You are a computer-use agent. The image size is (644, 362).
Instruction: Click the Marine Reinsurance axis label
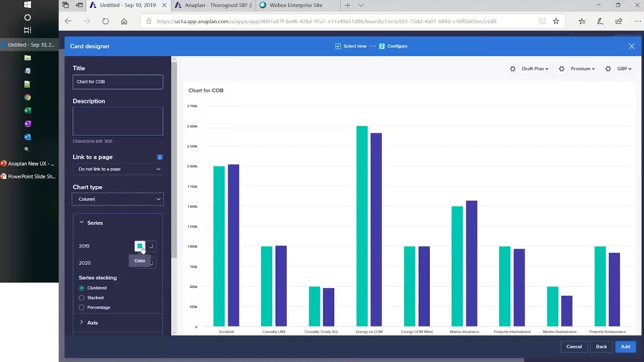point(560,332)
